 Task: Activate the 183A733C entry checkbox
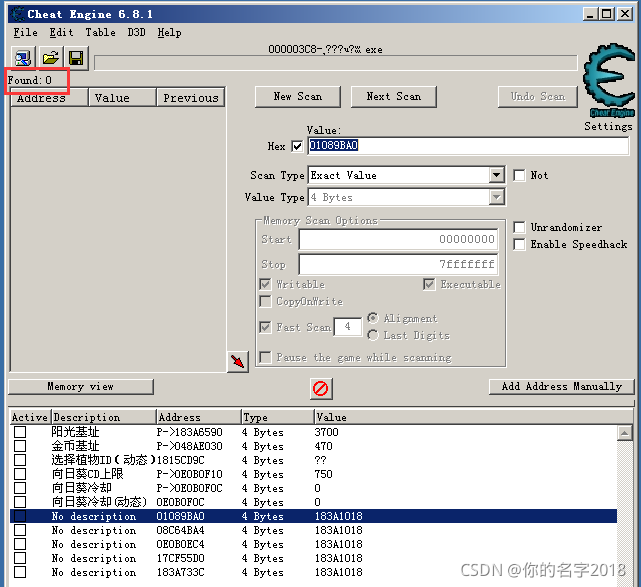[20, 572]
